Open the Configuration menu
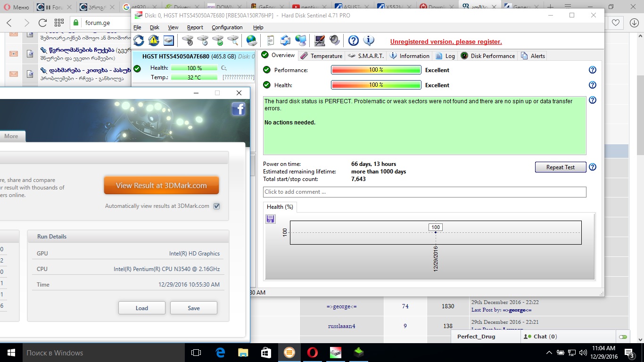The image size is (644, 362). click(227, 27)
